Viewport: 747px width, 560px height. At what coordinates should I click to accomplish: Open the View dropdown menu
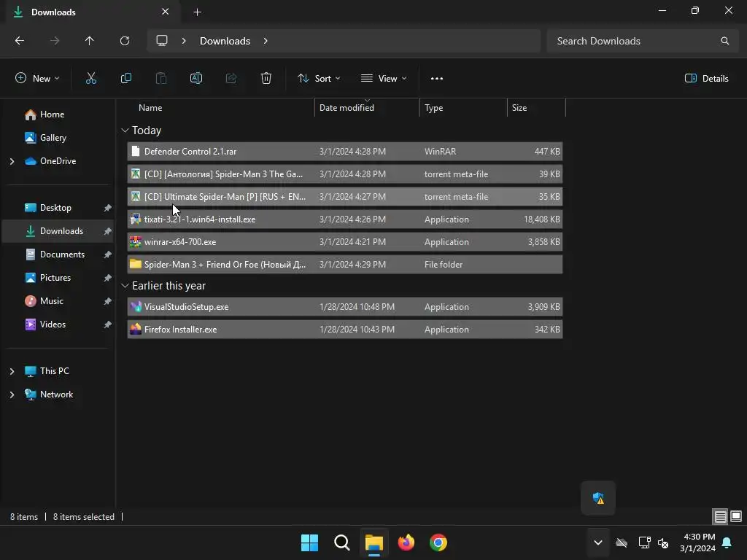384,79
